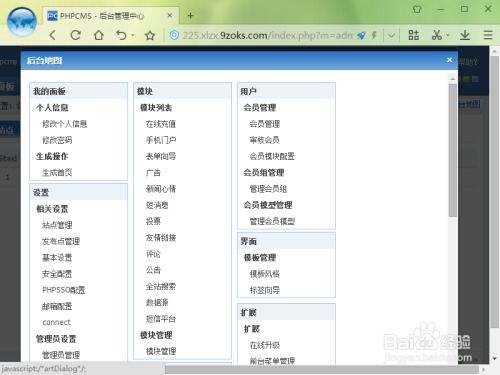Open 表单向导 module link

161,156
